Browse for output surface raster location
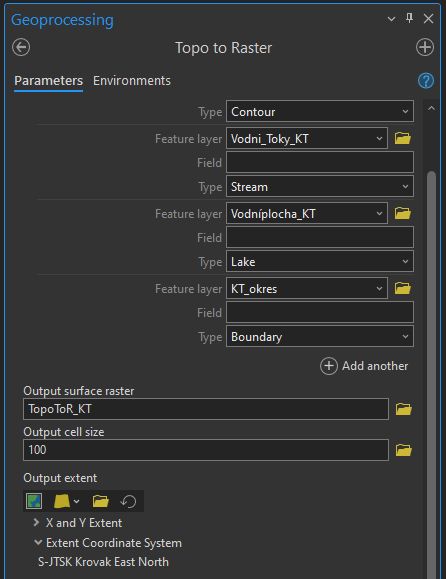The height and width of the screenshot is (579, 446). tap(404, 409)
